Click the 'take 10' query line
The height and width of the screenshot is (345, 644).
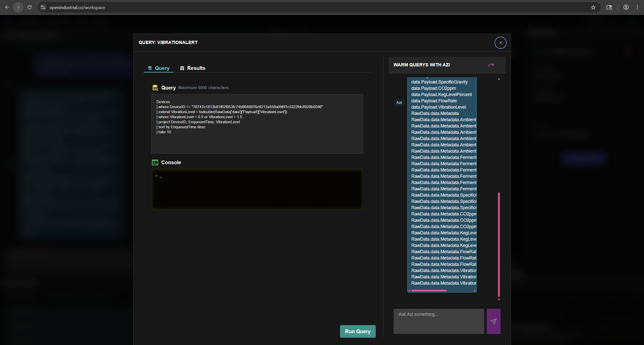[164, 132]
